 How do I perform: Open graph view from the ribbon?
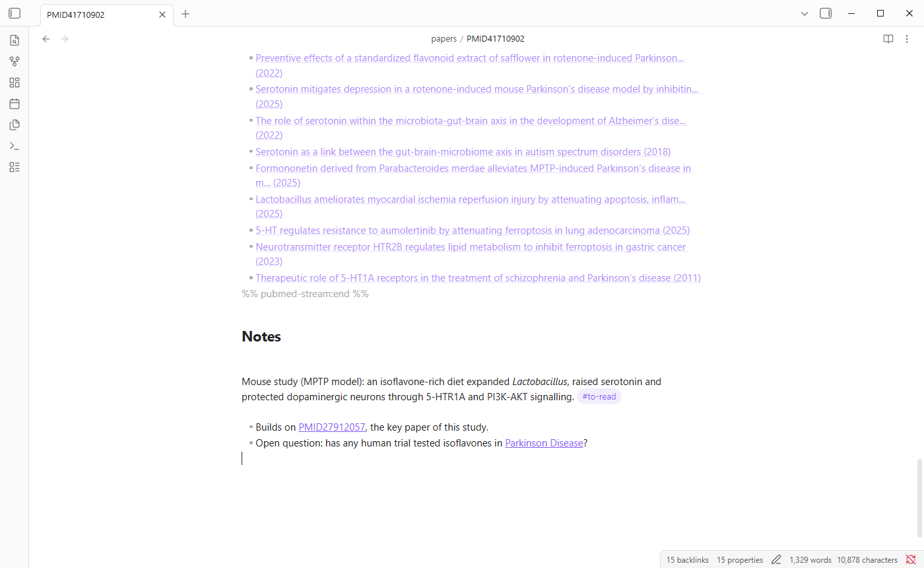pyautogui.click(x=15, y=61)
